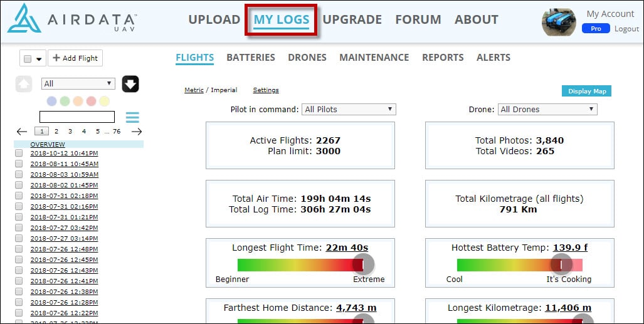Click the Metric units link

click(x=194, y=90)
